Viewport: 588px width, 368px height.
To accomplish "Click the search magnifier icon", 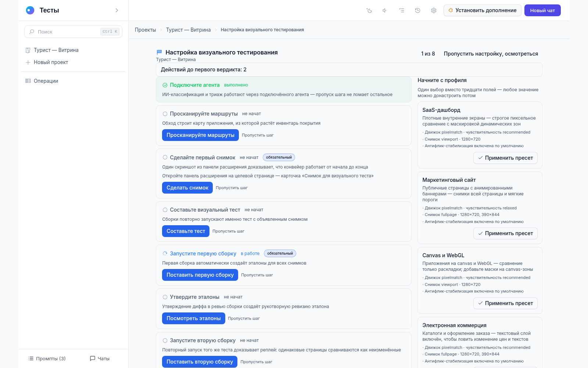I will point(32,32).
